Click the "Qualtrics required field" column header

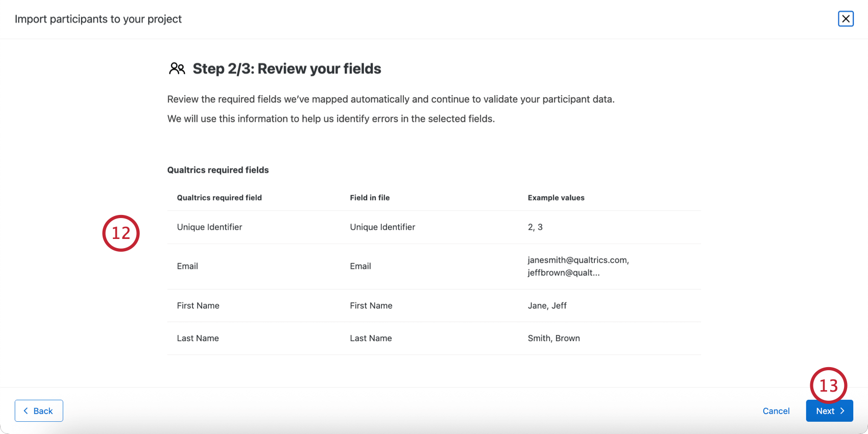pos(219,198)
